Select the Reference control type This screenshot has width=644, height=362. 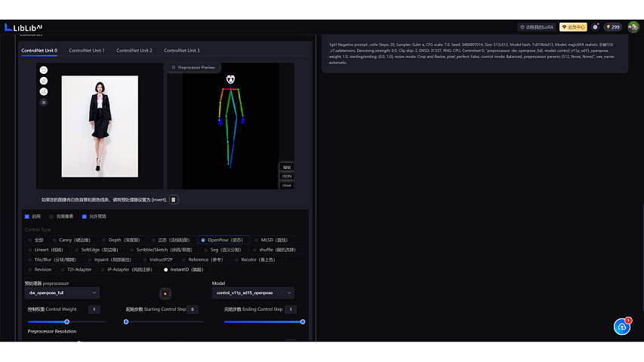(204, 259)
